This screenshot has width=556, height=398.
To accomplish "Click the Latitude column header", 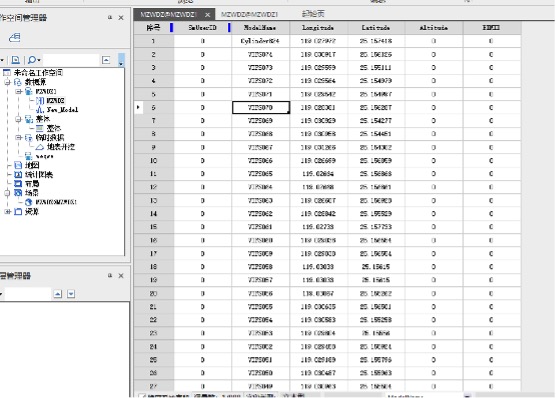I will tap(376, 28).
